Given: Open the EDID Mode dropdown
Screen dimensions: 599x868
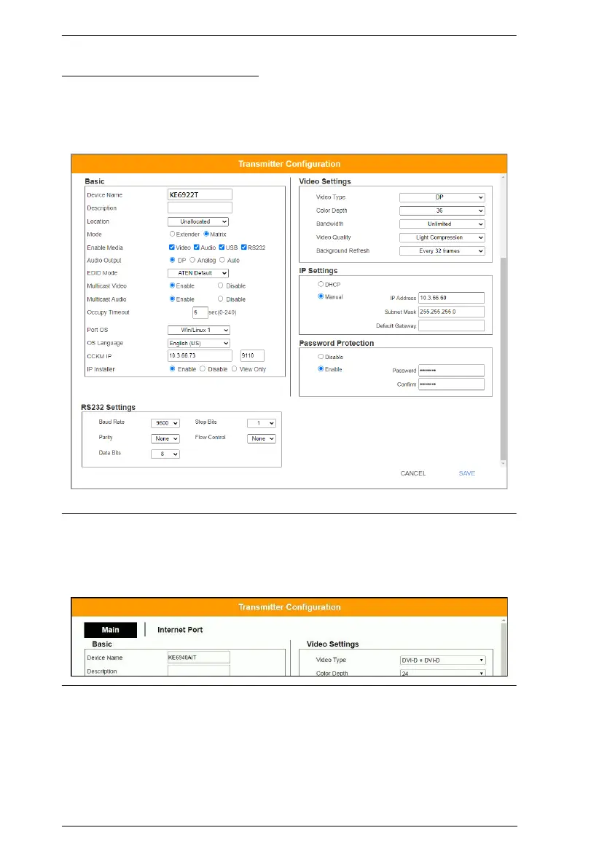Looking at the screenshot, I should tap(198, 273).
